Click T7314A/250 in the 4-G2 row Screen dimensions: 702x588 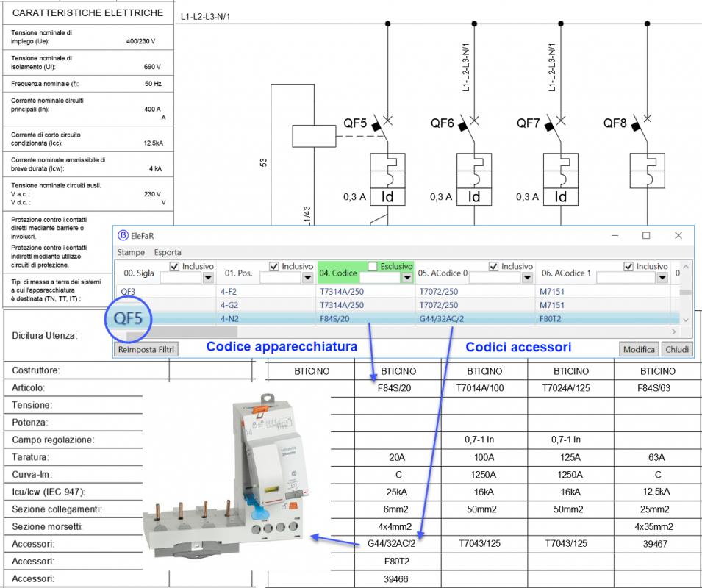coord(342,305)
